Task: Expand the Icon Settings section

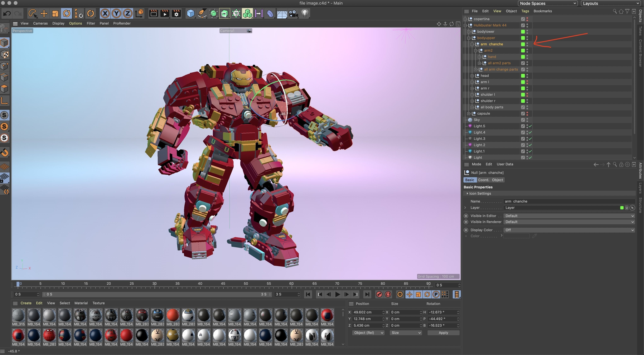Action: 467,193
